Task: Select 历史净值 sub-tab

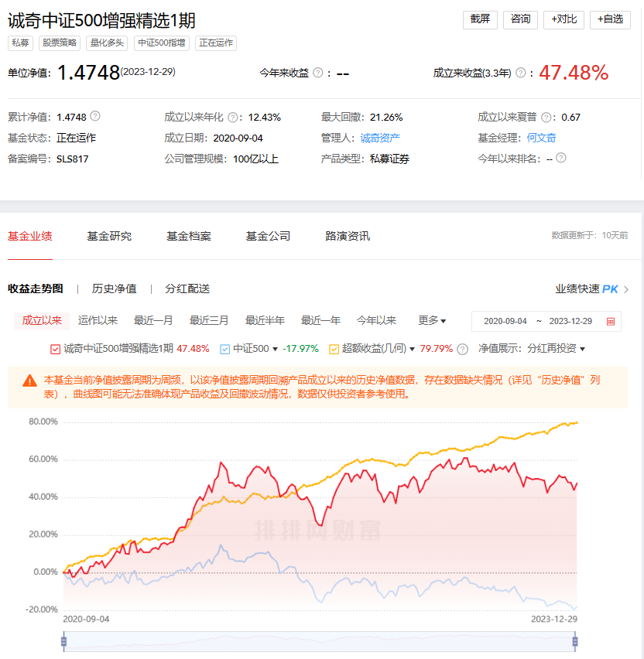Action: click(x=115, y=289)
